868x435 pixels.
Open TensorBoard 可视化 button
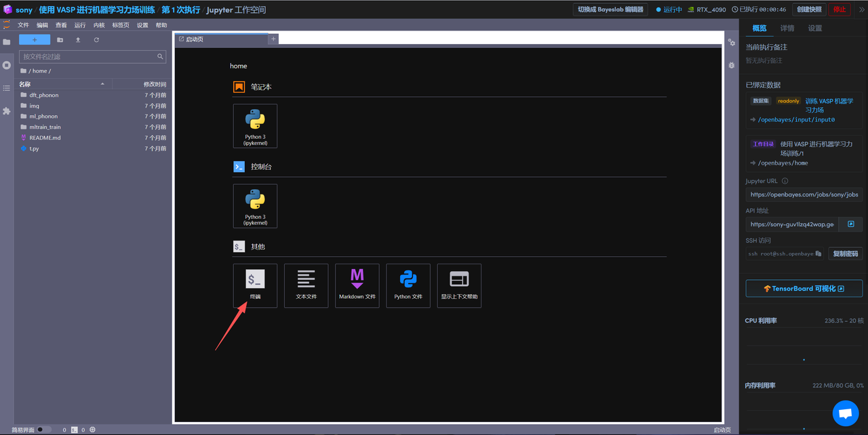coord(804,289)
